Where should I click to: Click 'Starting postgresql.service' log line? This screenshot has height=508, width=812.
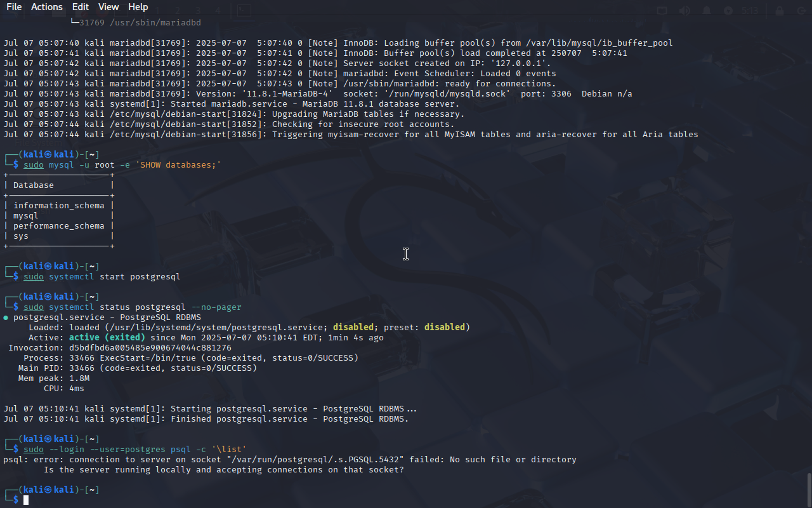(211, 409)
